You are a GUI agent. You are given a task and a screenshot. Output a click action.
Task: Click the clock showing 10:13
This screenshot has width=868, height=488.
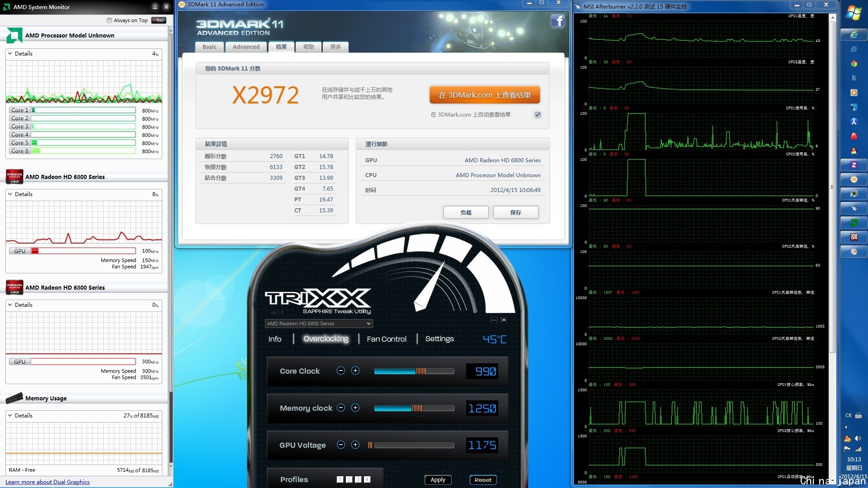[x=854, y=459]
